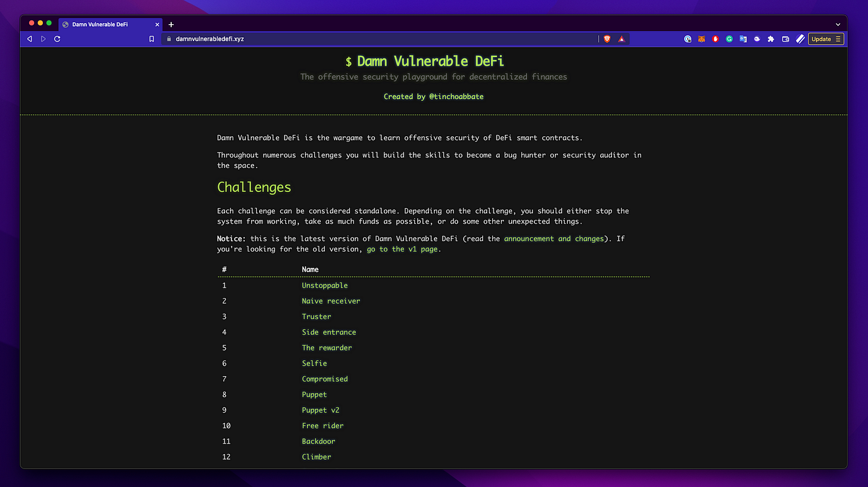Open the red hand blocker extension
The image size is (868, 487).
(715, 39)
